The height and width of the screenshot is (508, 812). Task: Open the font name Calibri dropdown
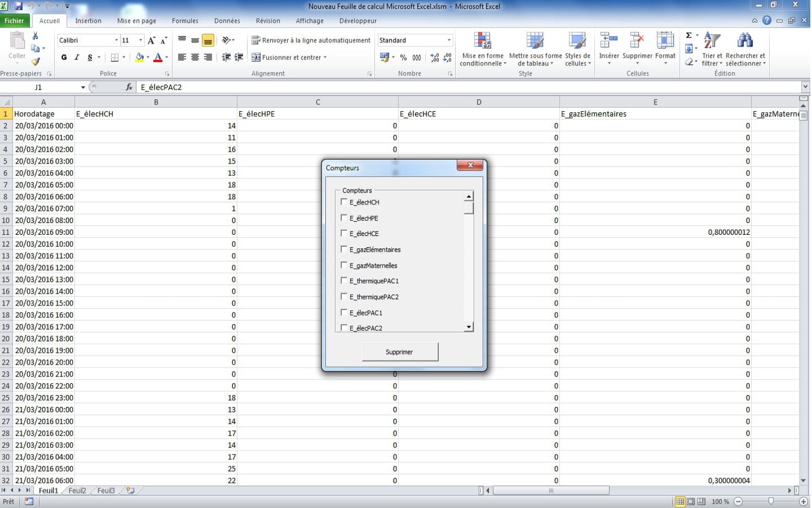[116, 40]
